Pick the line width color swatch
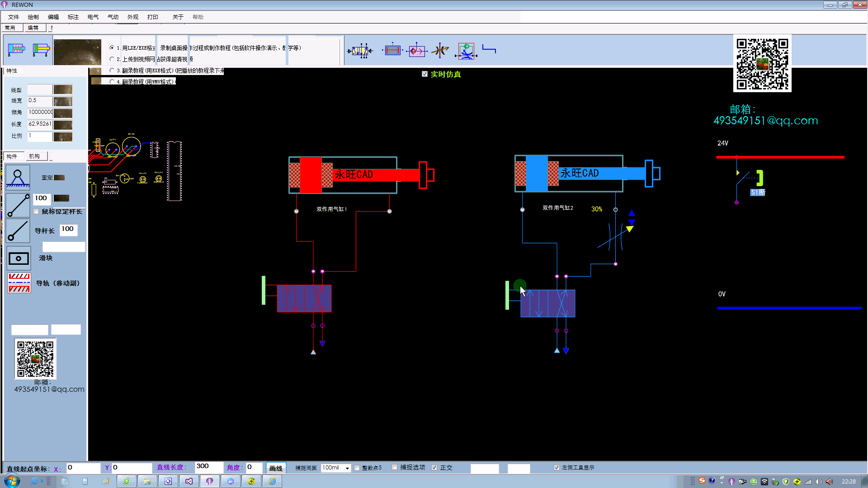 coord(63,101)
